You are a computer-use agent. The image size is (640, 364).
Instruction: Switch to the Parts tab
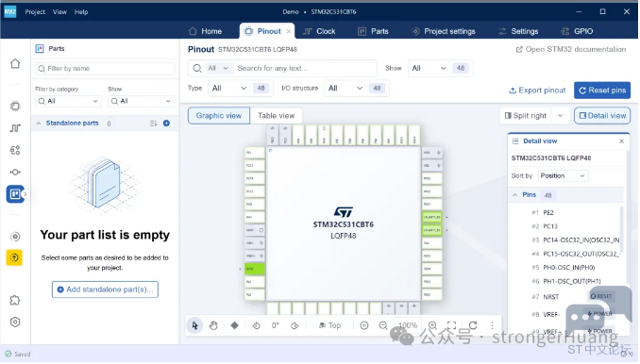(x=374, y=31)
